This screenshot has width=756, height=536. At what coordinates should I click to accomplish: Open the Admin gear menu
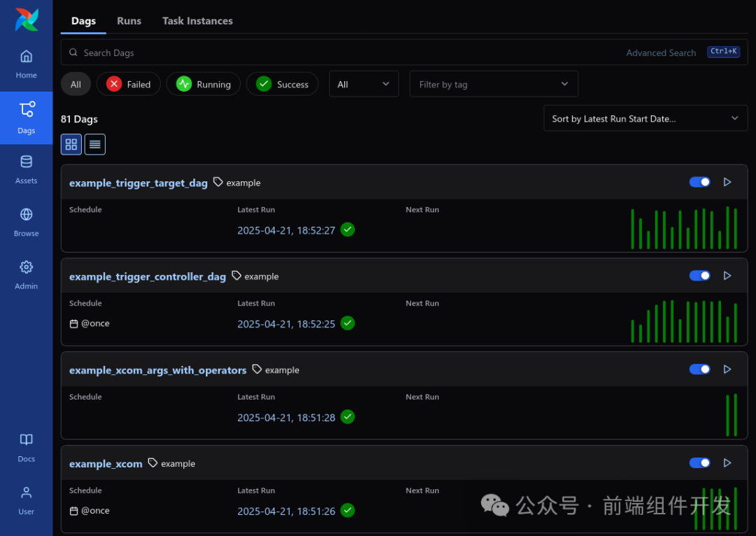pos(26,275)
